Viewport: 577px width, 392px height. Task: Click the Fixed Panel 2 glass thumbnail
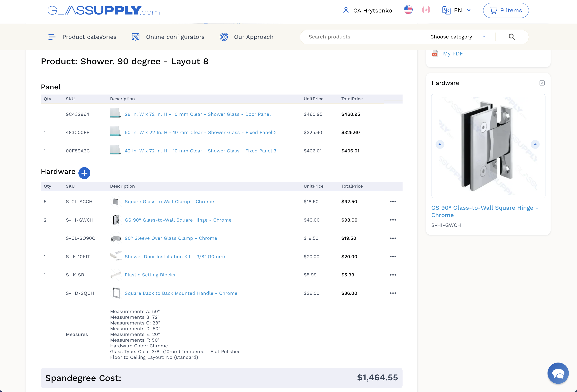[x=115, y=132]
